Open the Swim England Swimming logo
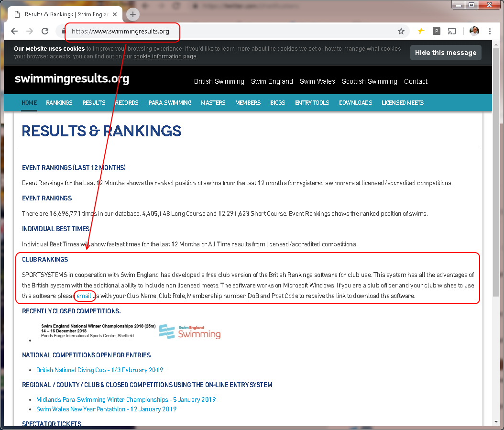The height and width of the screenshot is (430, 504). coord(190,331)
